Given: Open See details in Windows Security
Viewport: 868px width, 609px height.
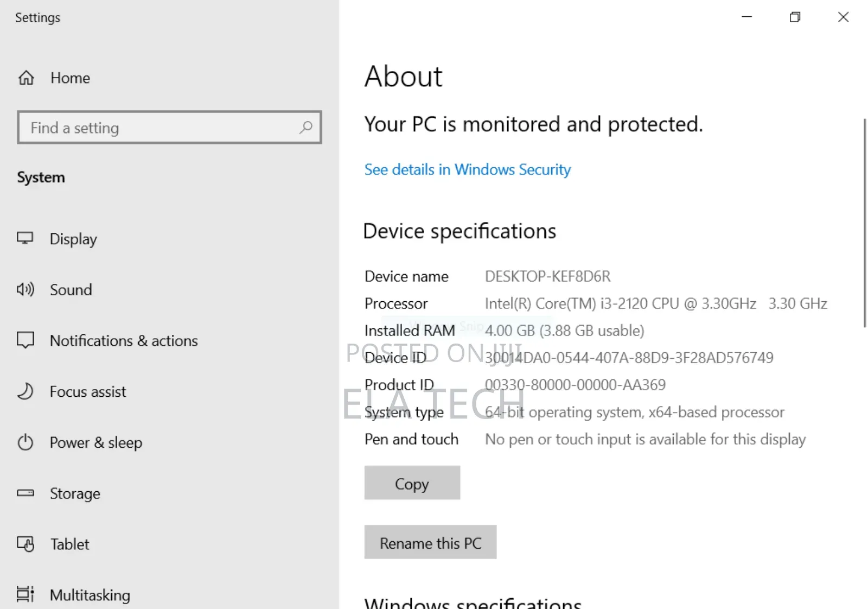Looking at the screenshot, I should [467, 169].
